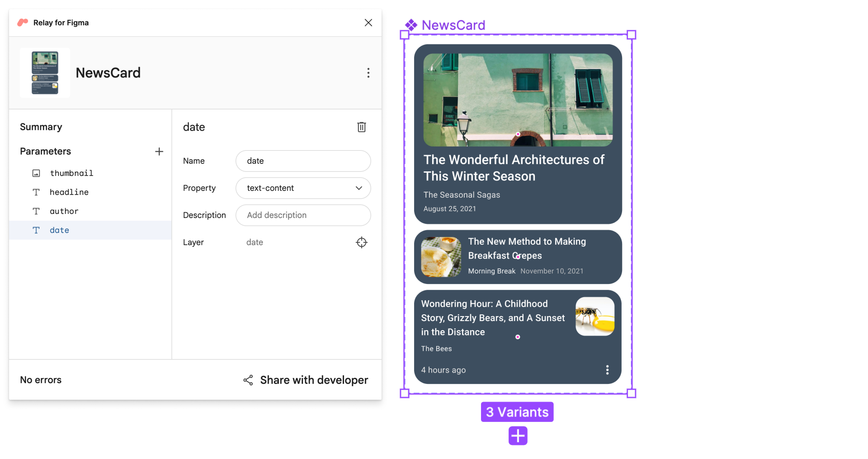Click the three-dot menu icon on bottom news card
The height and width of the screenshot is (459, 868).
(607, 370)
